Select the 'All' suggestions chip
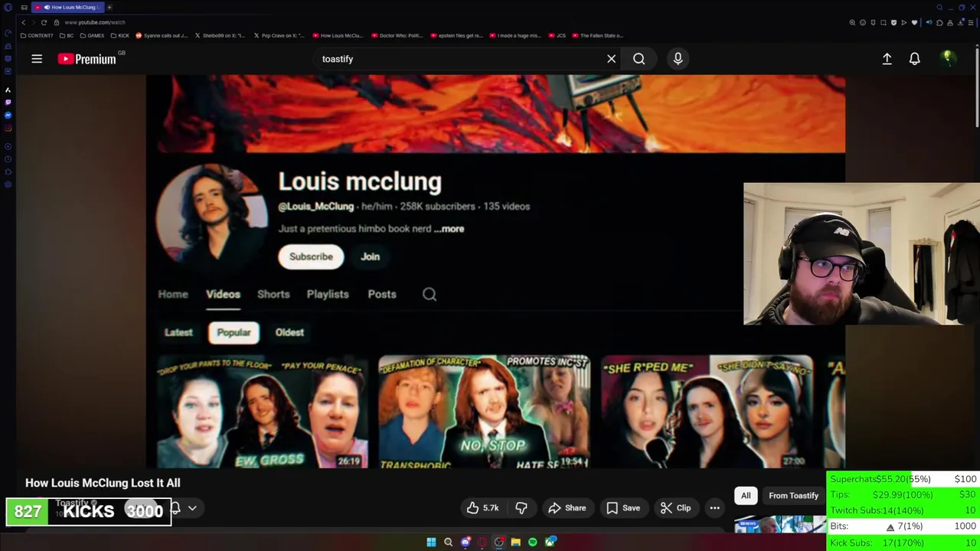The width and height of the screenshot is (980, 551). click(746, 495)
